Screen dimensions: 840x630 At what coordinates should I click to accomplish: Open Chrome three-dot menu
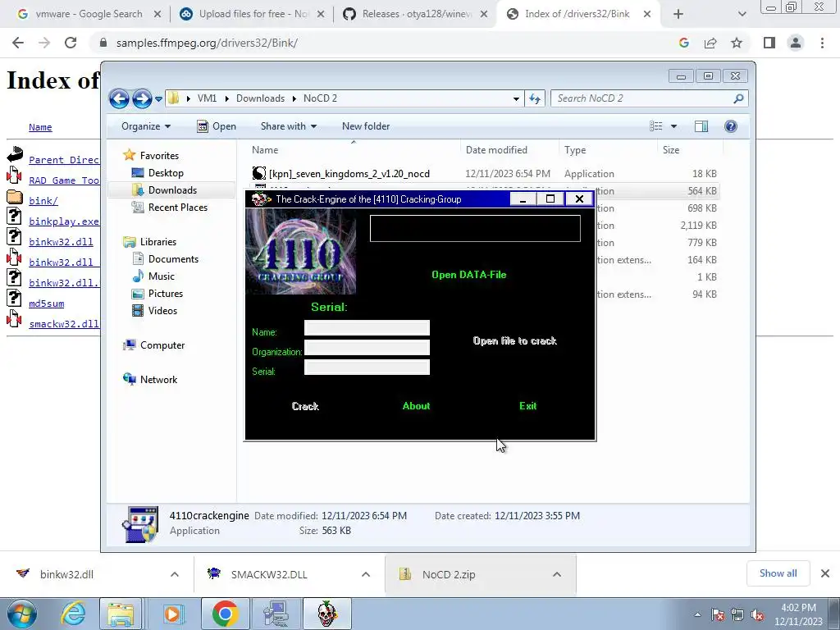[x=822, y=43]
